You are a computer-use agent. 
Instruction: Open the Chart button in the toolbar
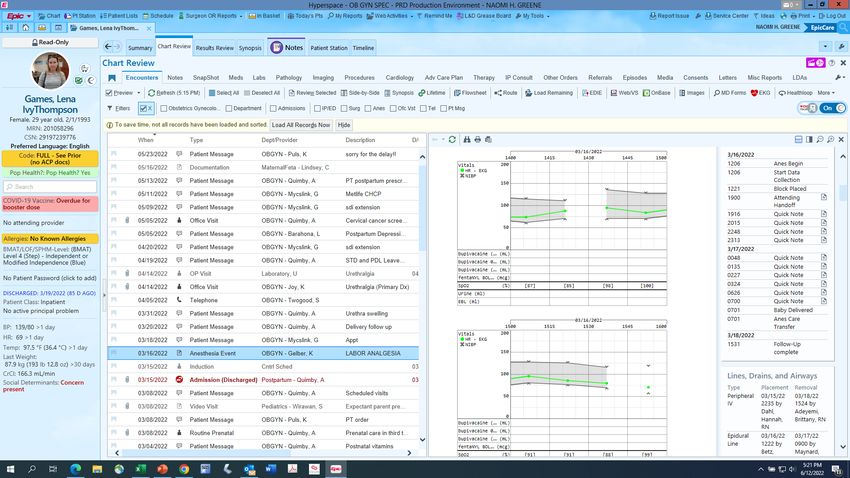(49, 16)
